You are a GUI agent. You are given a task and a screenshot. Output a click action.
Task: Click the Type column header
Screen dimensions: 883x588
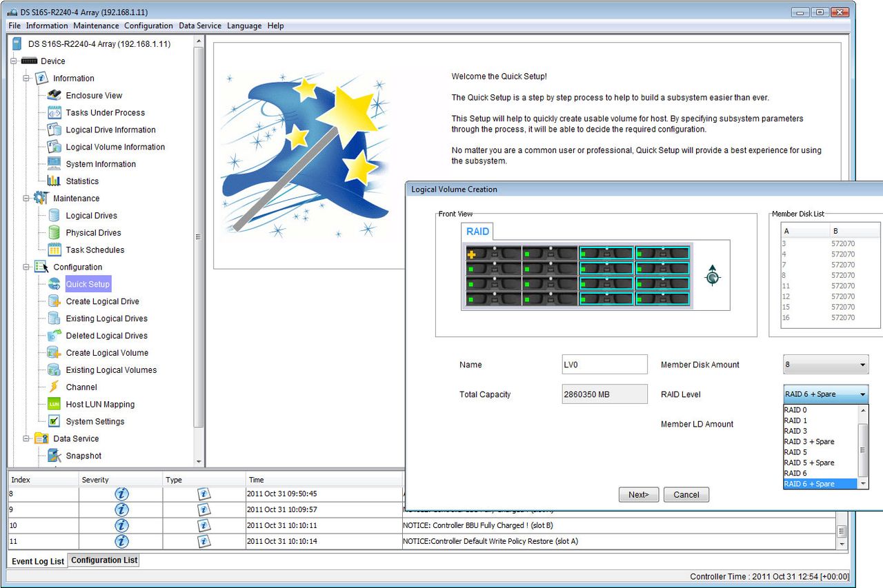(204, 480)
